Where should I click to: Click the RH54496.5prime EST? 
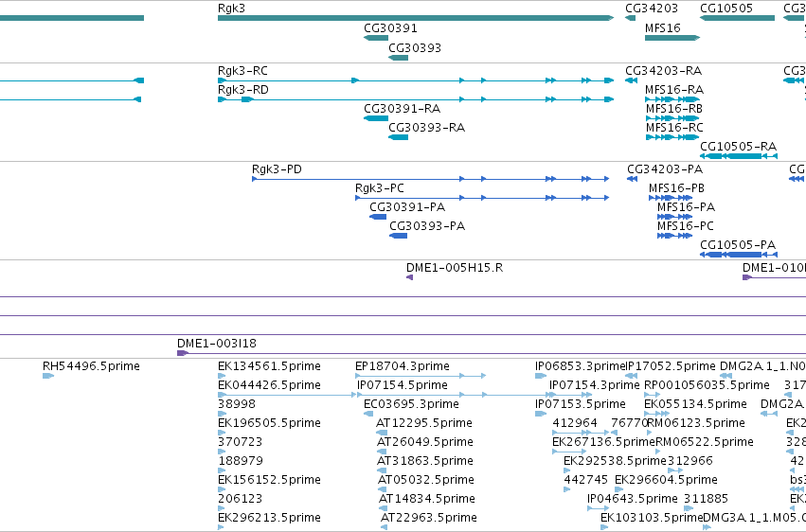(48, 377)
